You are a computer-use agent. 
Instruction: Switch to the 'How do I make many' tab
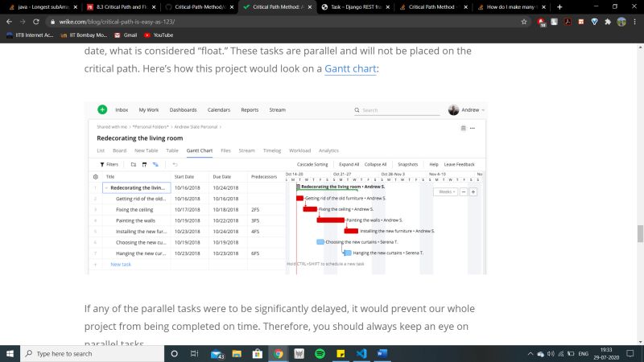click(x=511, y=7)
